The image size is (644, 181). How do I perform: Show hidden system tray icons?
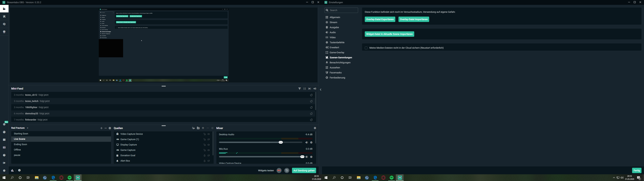point(614,178)
